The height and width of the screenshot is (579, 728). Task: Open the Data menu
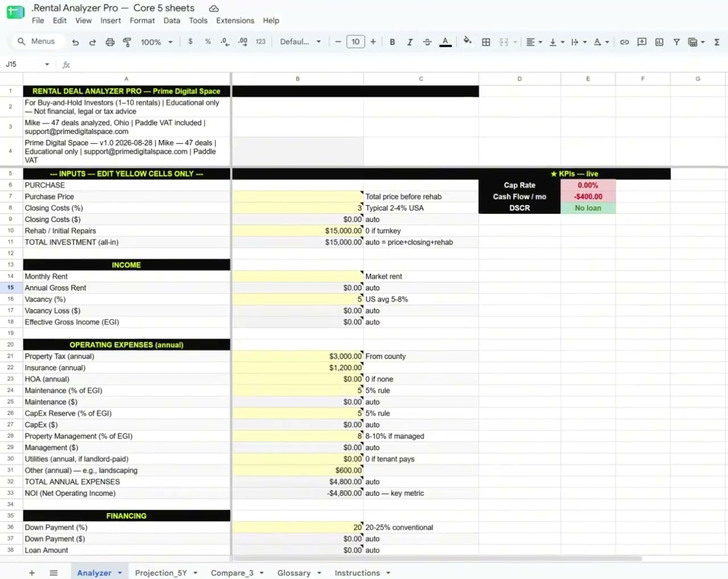tap(172, 20)
